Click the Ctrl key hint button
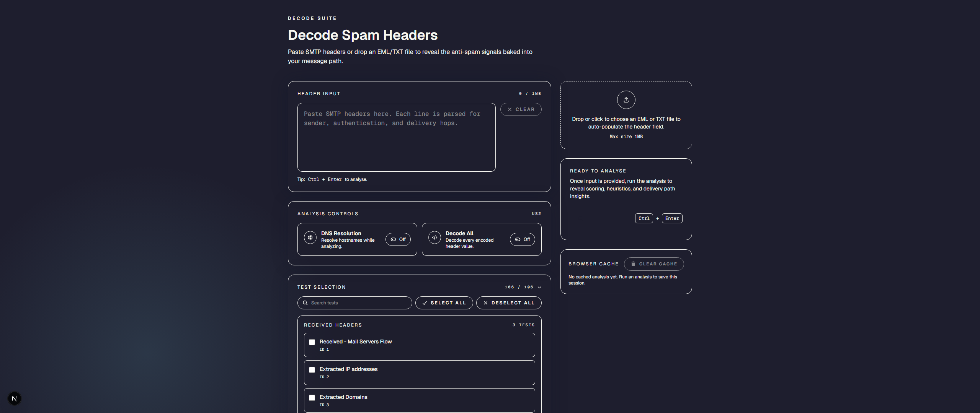Viewport: 980px width, 413px height. click(644, 218)
